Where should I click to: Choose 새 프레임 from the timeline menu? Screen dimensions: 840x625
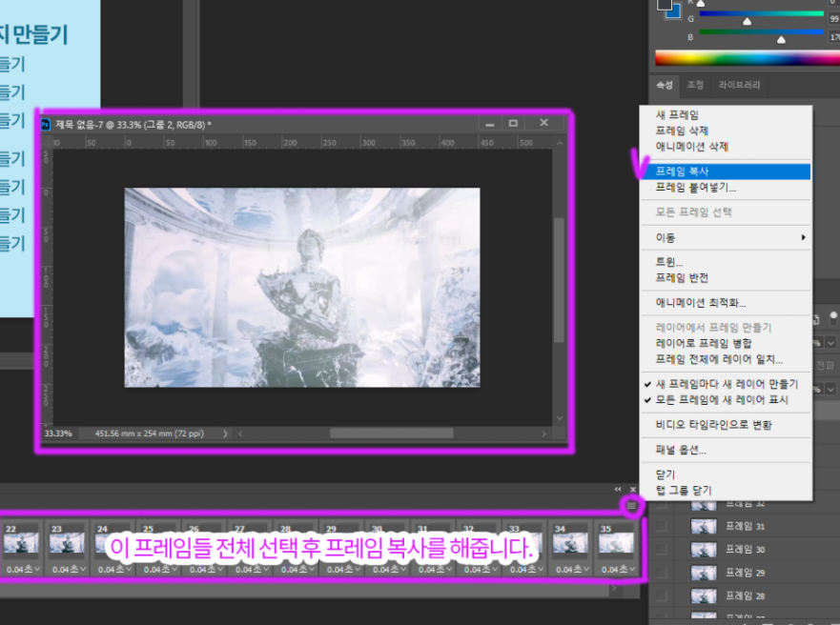[x=677, y=115]
